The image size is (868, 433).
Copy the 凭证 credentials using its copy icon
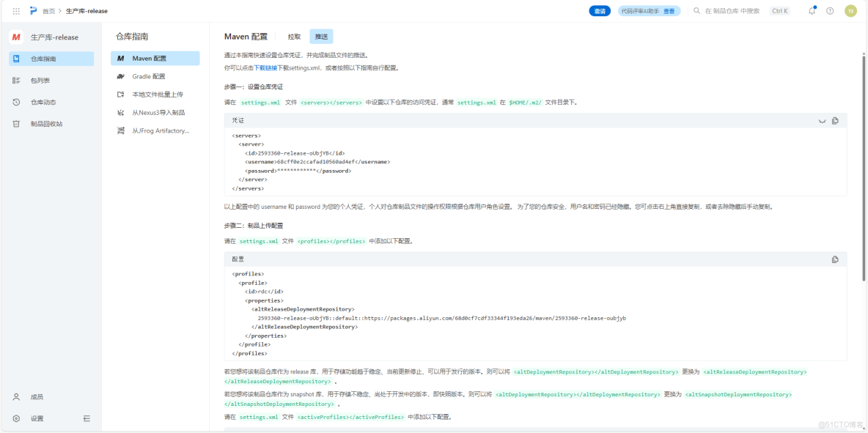point(834,120)
